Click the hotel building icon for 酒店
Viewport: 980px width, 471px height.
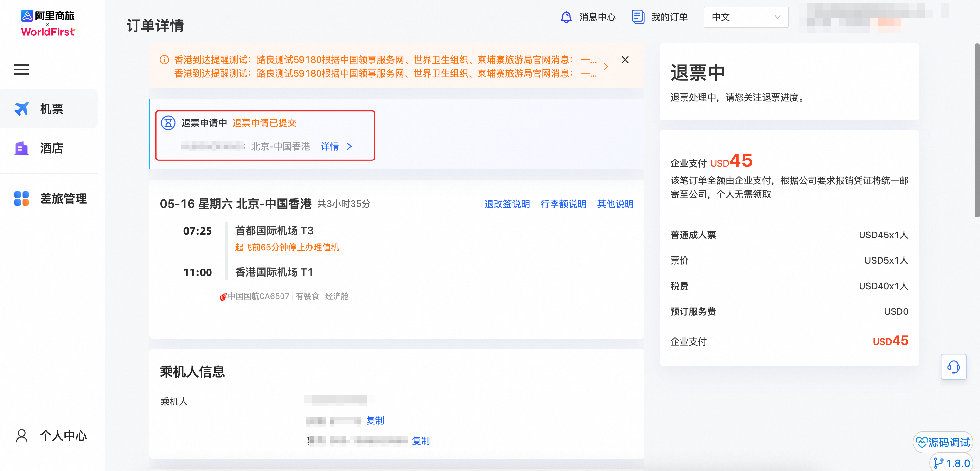pos(21,148)
